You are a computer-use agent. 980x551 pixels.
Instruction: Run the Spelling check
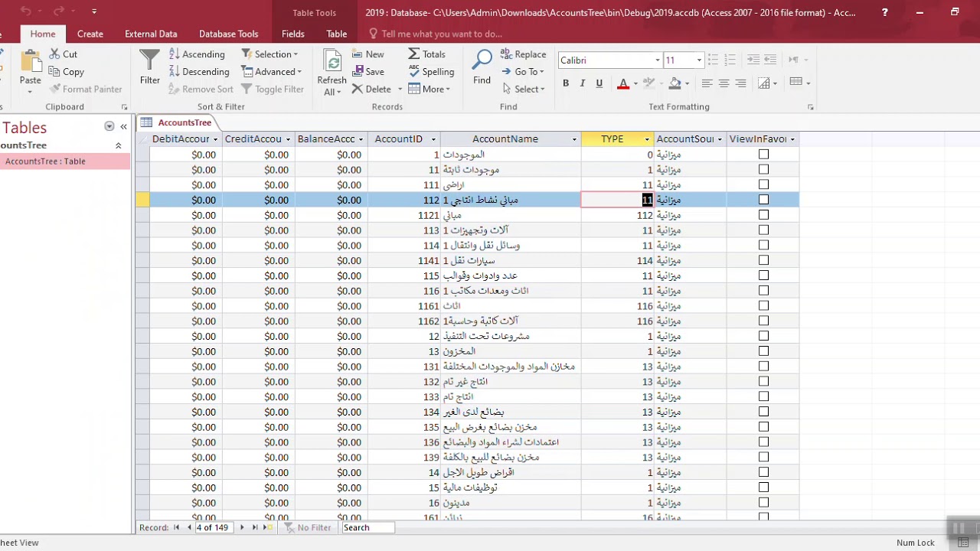click(431, 72)
